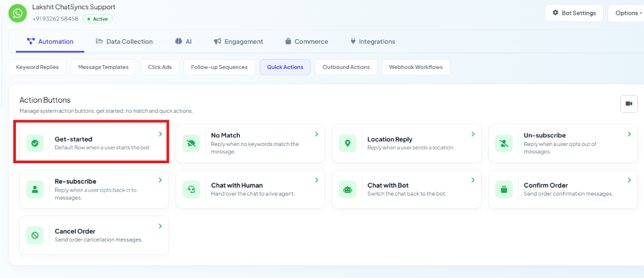Open the Location Reply card chevron
Screen dimensions: 644x278
(473, 134)
